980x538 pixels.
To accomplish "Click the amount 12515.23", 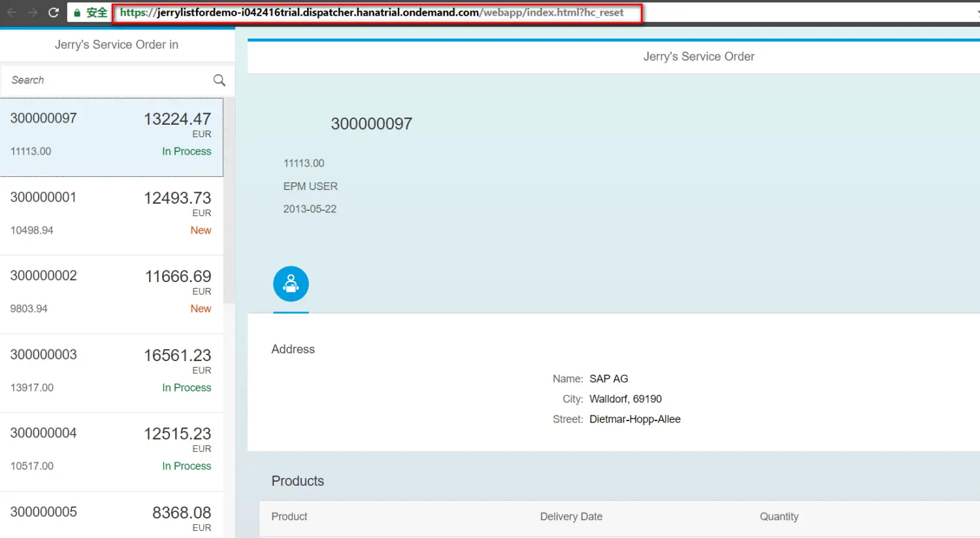I will [x=177, y=434].
